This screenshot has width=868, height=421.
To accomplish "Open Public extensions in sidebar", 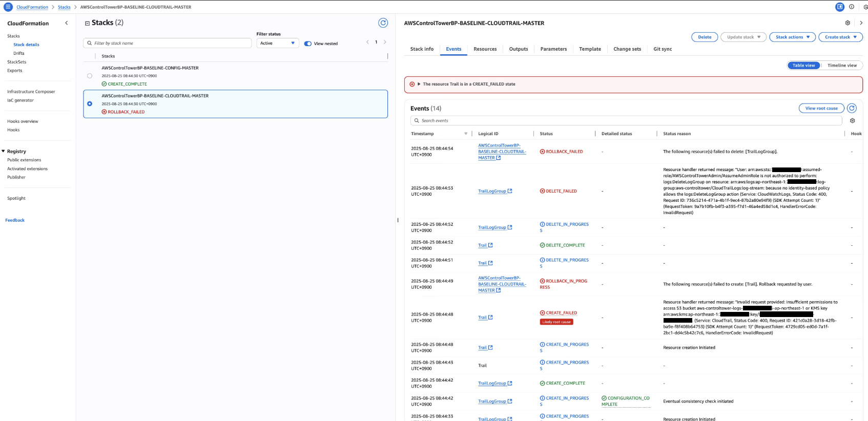I will point(24,160).
